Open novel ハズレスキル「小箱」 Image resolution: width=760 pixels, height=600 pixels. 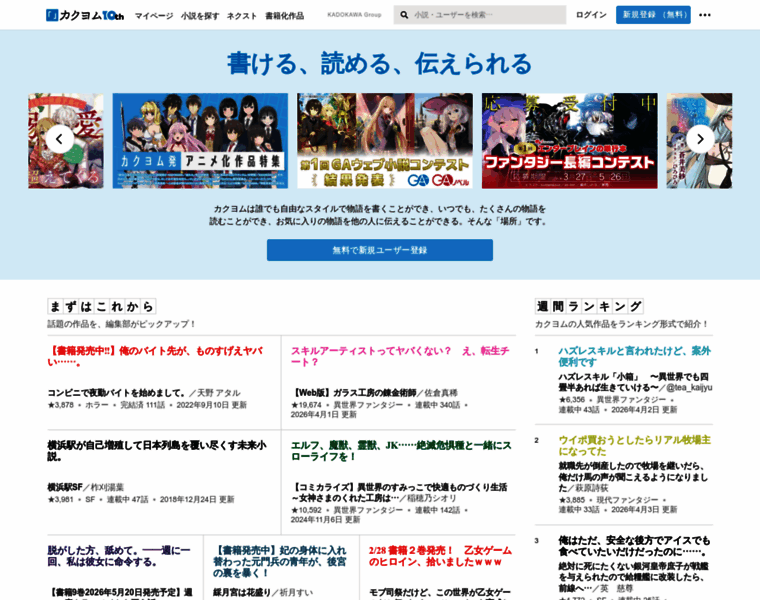(633, 382)
